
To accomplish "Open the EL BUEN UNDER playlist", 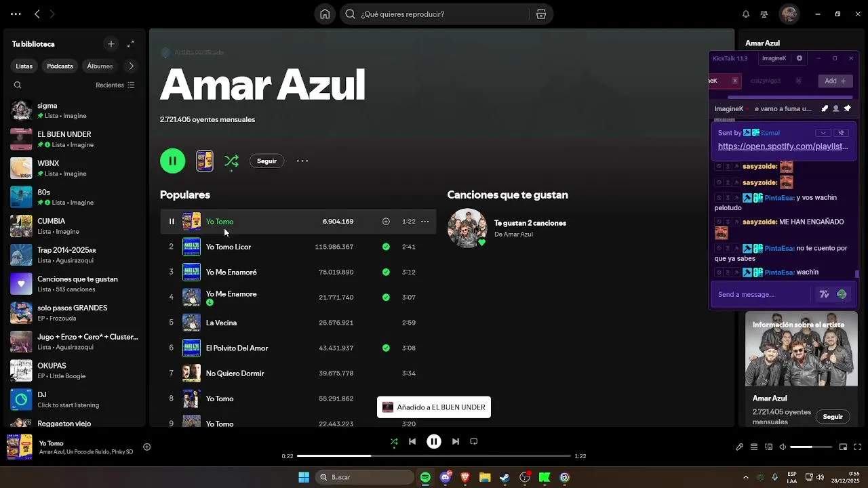I will coord(74,139).
